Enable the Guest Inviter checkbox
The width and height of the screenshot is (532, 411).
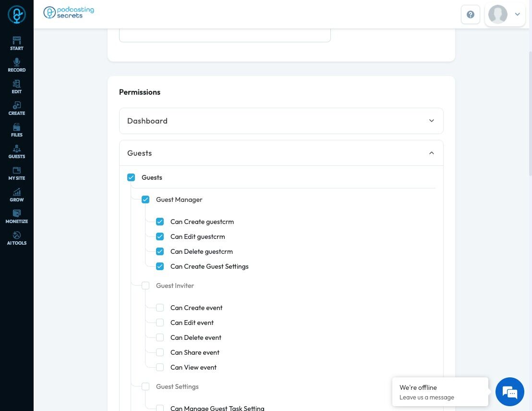tap(145, 286)
